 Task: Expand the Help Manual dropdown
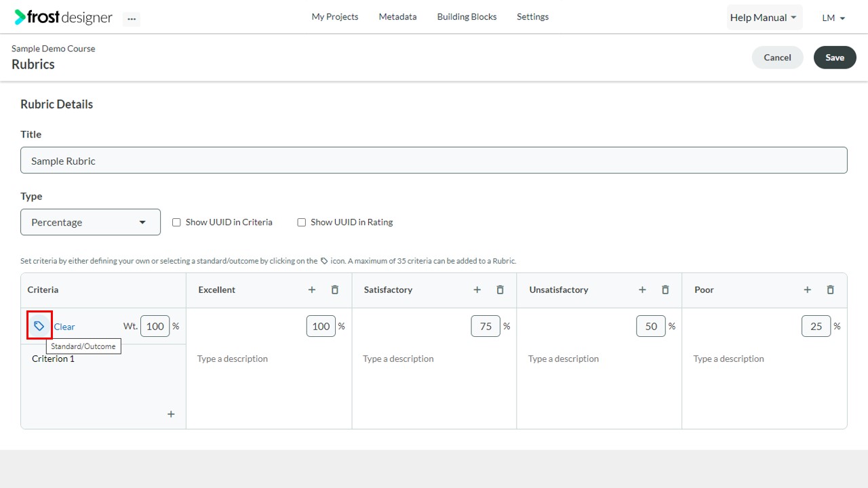(x=764, y=18)
